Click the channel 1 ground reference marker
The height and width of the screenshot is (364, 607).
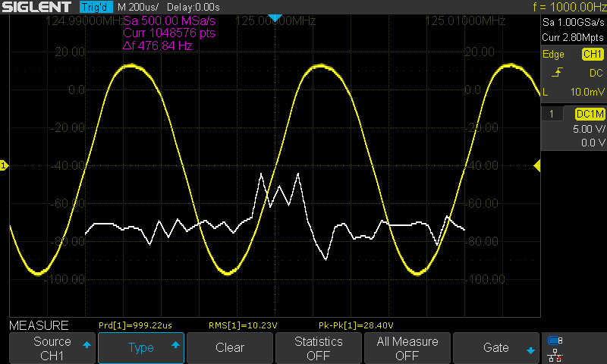(4, 165)
